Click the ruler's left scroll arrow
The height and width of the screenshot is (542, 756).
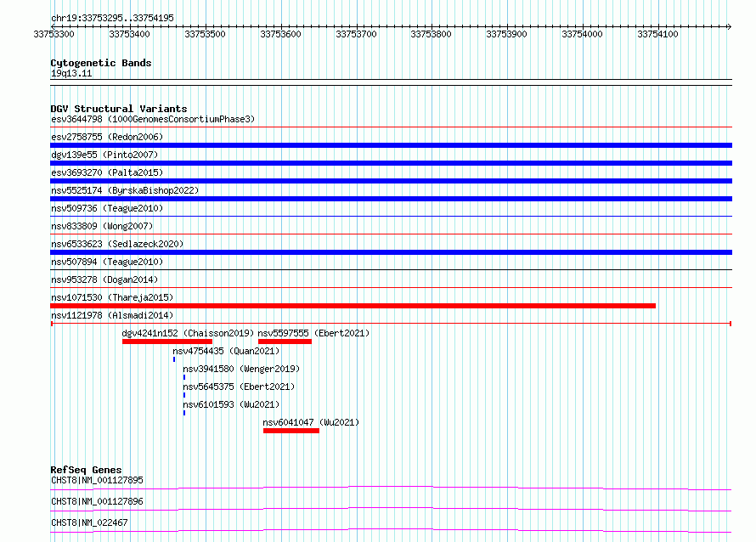pyautogui.click(x=53, y=26)
